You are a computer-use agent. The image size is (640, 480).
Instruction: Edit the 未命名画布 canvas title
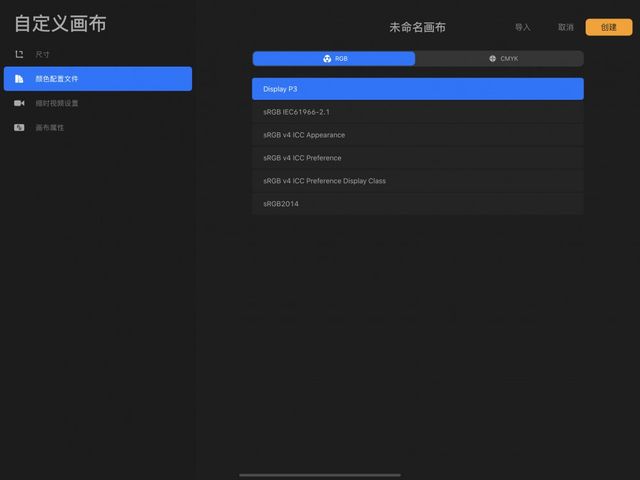(x=418, y=27)
